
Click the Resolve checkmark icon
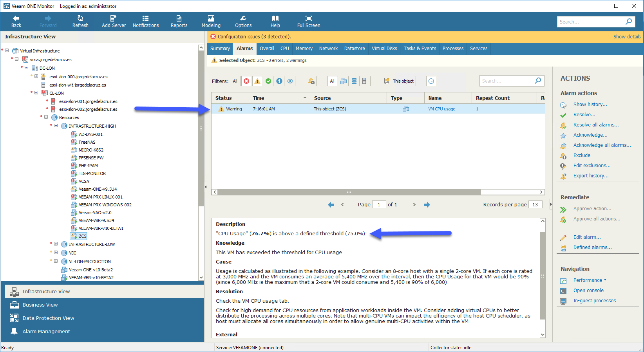[563, 115]
